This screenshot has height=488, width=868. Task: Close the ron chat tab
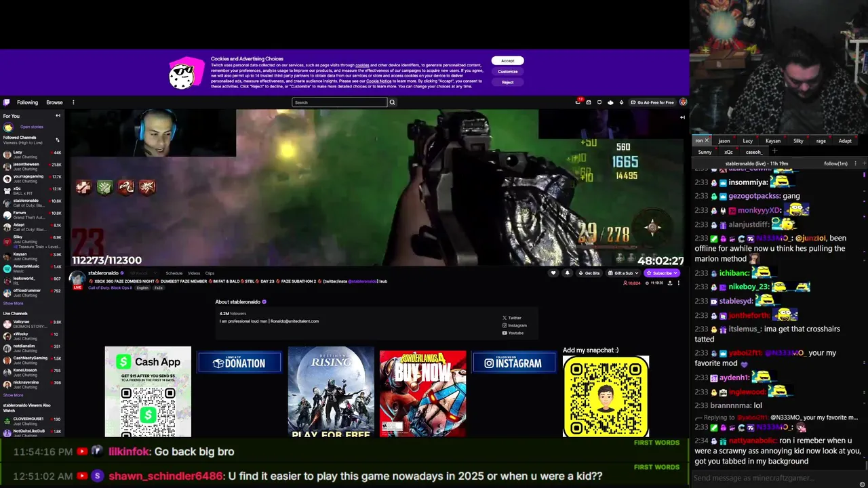point(707,140)
